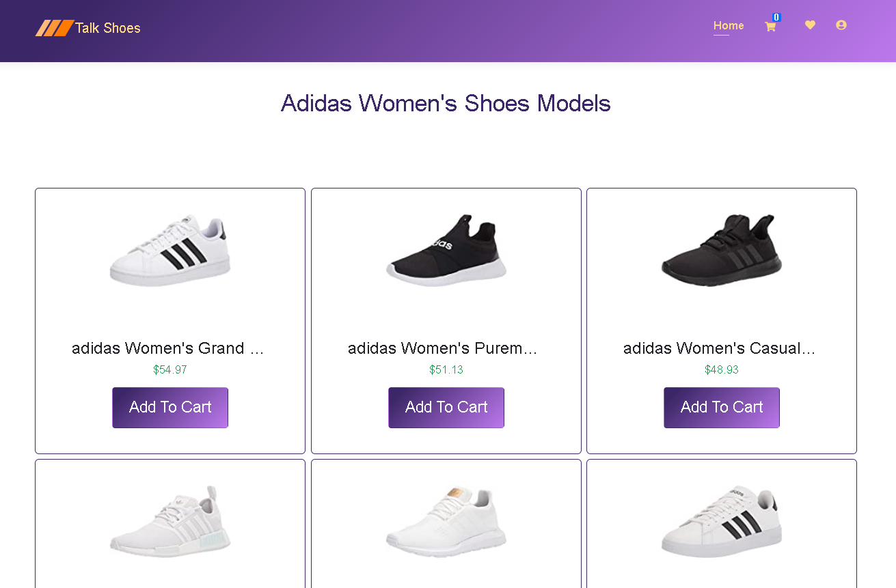The width and height of the screenshot is (896, 588).
Task: Click the $54.97 price label
Action: 169,369
